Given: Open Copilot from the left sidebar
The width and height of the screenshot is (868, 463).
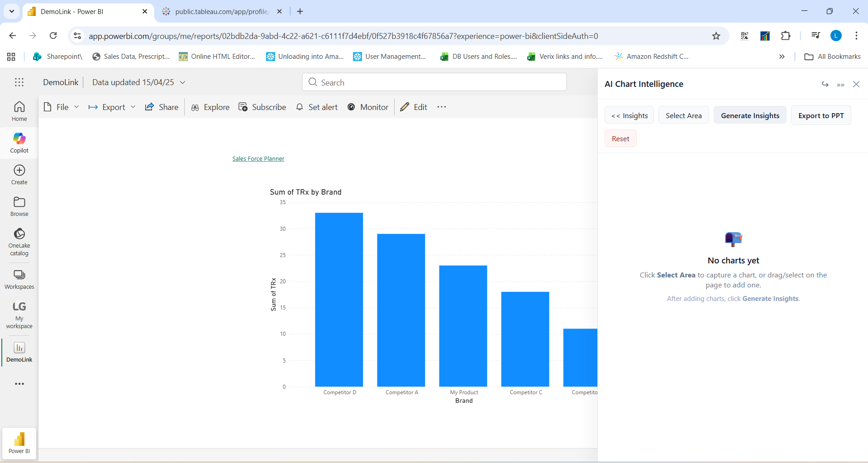Looking at the screenshot, I should [x=19, y=143].
